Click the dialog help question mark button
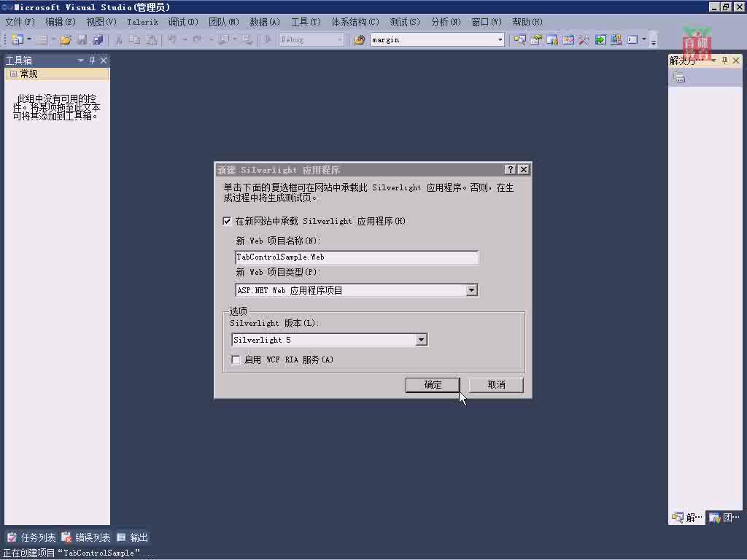Image resolution: width=747 pixels, height=560 pixels. point(510,169)
